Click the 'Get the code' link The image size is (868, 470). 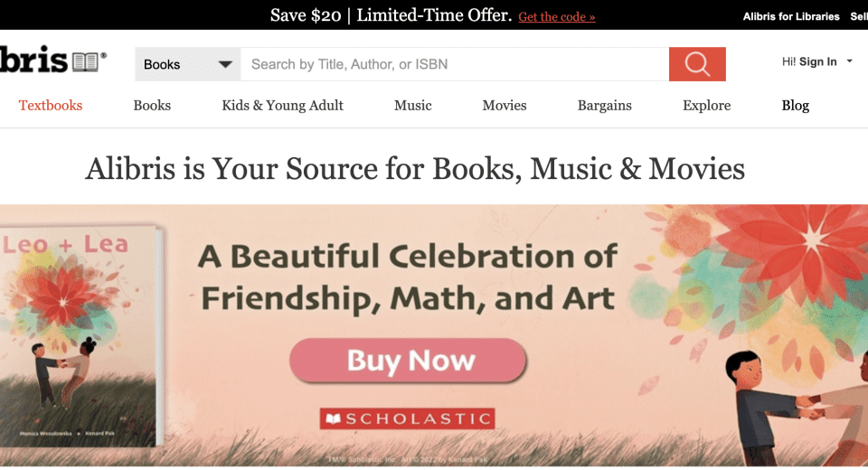557,17
